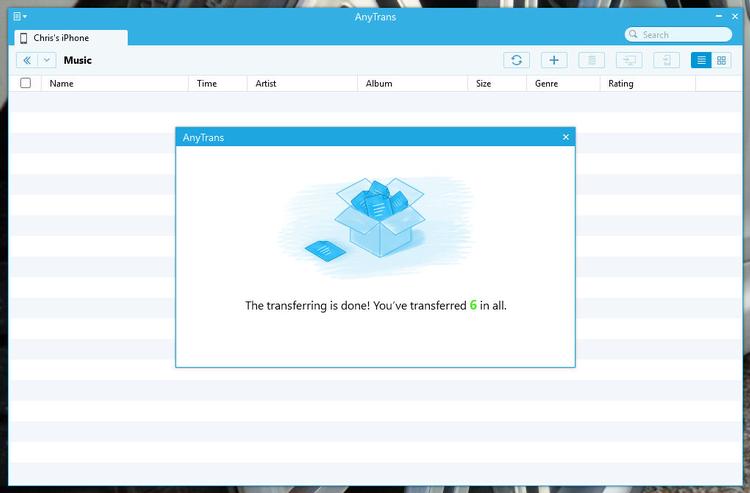Close the AnyTrans main window

tap(735, 16)
